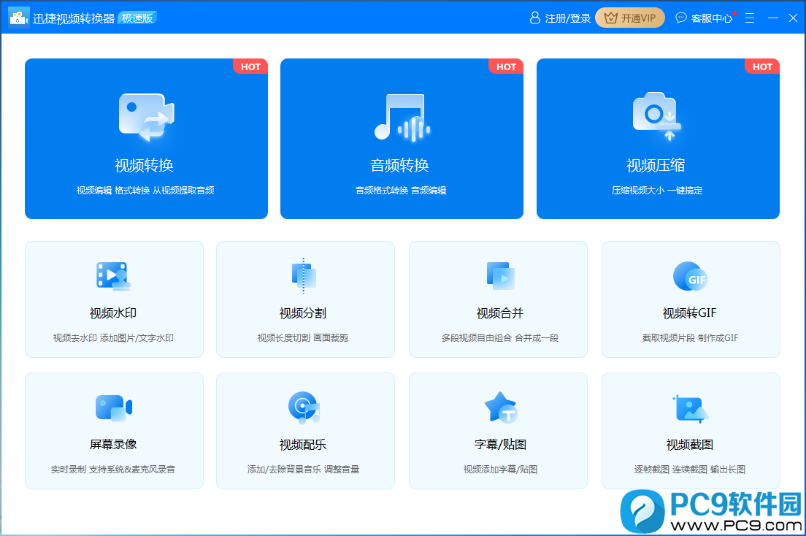
Task: Click description 音频格式转换 音频编辑
Action: coord(401,190)
